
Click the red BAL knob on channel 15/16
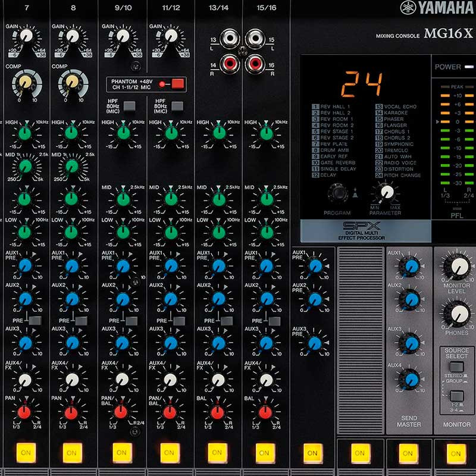[x=265, y=412]
